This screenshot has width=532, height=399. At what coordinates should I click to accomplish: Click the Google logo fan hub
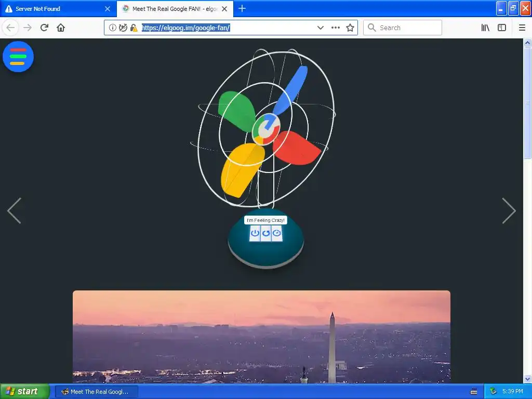[x=267, y=129]
